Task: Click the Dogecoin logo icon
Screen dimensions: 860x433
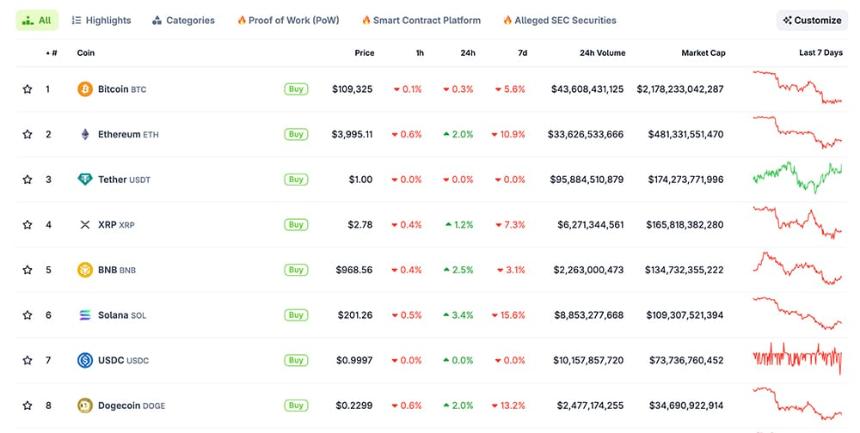Action: click(x=85, y=405)
